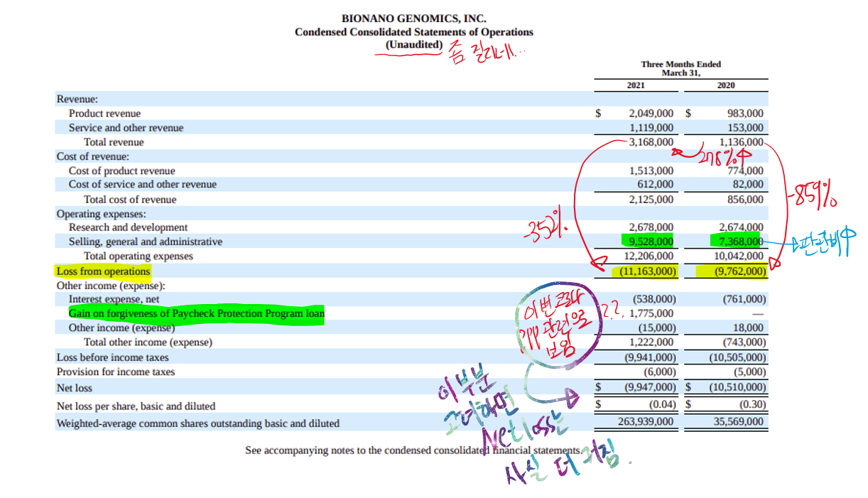Select weighted-average shares 2021 value 263,939,000
The image size is (868, 498).
pos(646,421)
